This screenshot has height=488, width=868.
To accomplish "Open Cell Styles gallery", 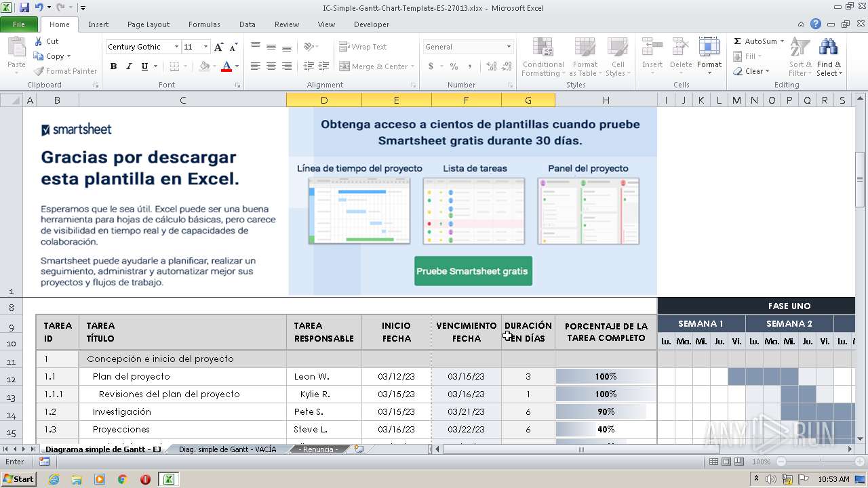I will pyautogui.click(x=616, y=57).
